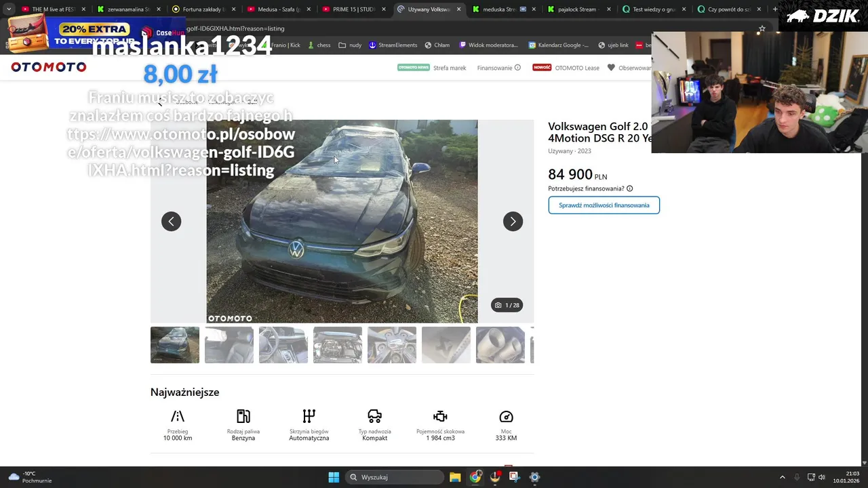Open File Explorer from taskbar

pyautogui.click(x=455, y=477)
